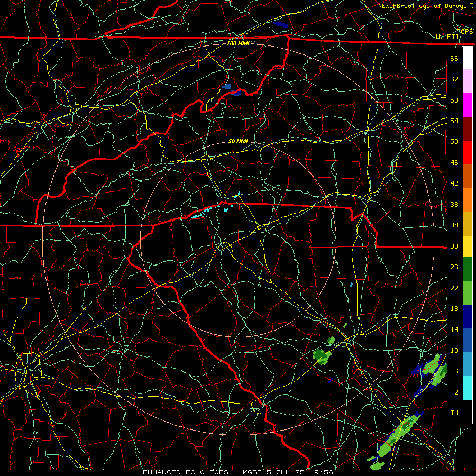Click the scale value '58'
This screenshot has width=476, height=476.
(454, 100)
